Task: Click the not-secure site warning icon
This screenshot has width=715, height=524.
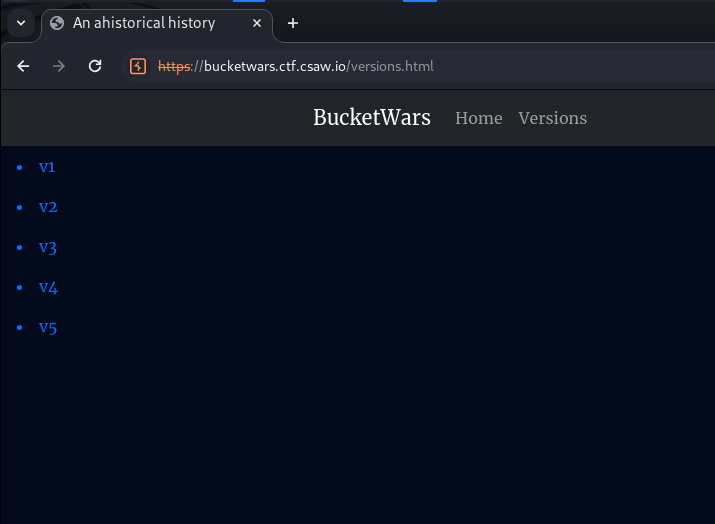Action: (138, 66)
